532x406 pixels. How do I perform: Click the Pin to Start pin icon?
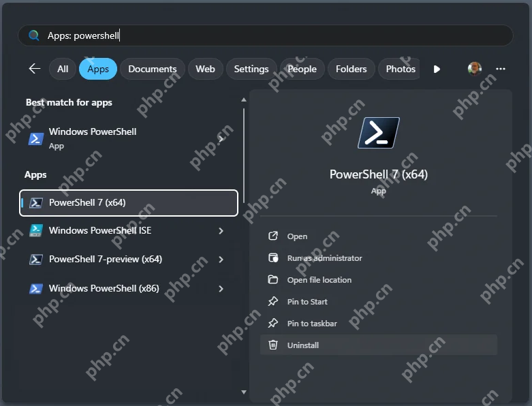point(273,301)
